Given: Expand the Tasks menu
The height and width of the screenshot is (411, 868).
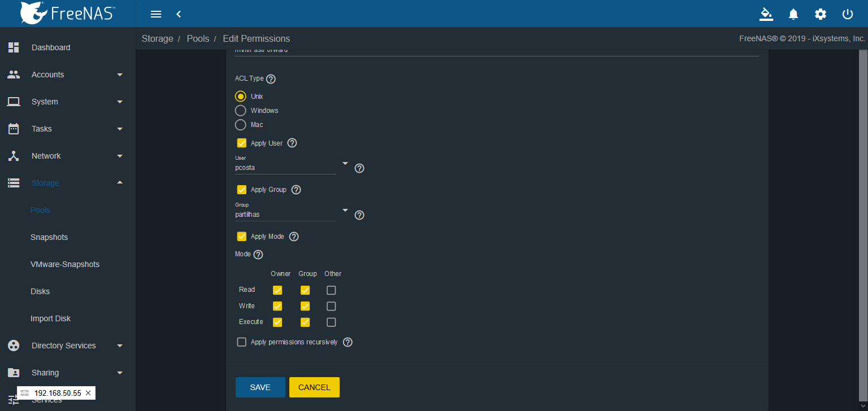Looking at the screenshot, I should pos(68,129).
